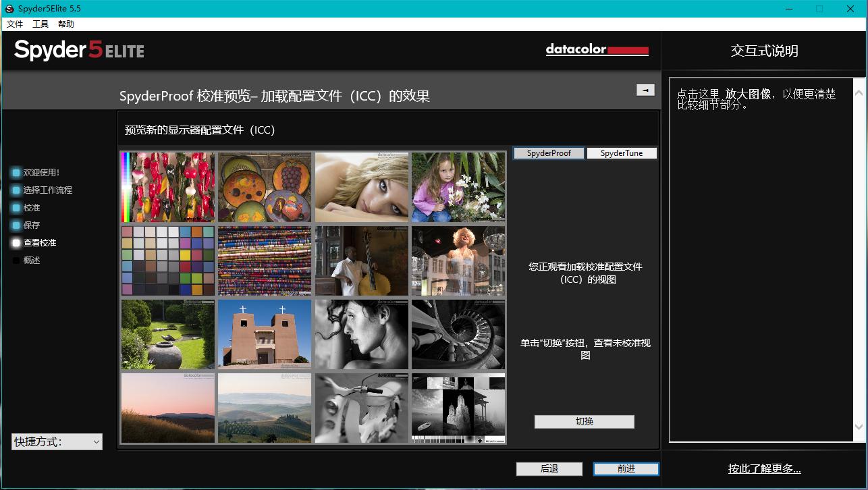Viewport: 868px width, 490px height.
Task: Open the 工具 menu
Action: 39,24
